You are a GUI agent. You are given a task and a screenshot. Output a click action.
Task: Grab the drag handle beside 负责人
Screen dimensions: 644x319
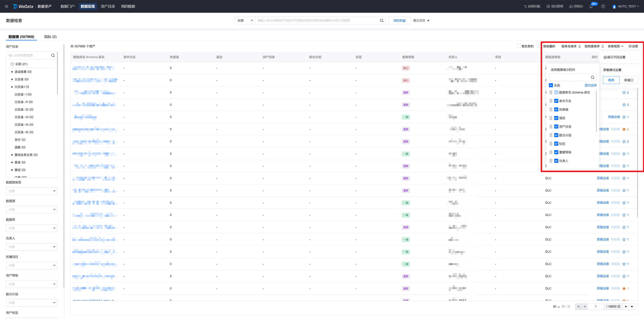pyautogui.click(x=551, y=161)
